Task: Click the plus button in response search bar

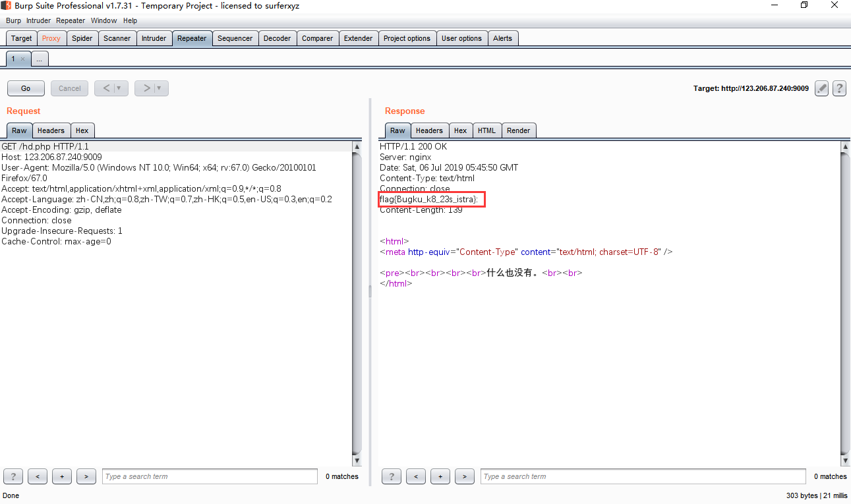Action: coord(440,476)
